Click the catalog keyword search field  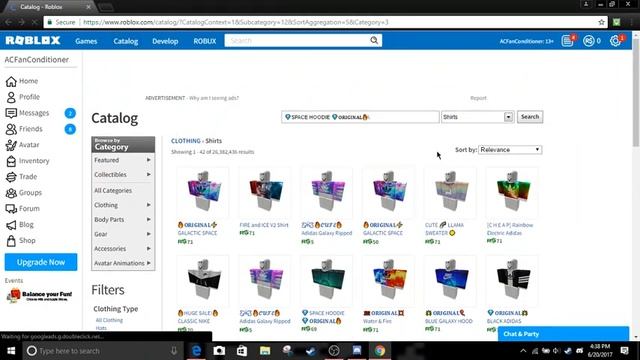360,117
